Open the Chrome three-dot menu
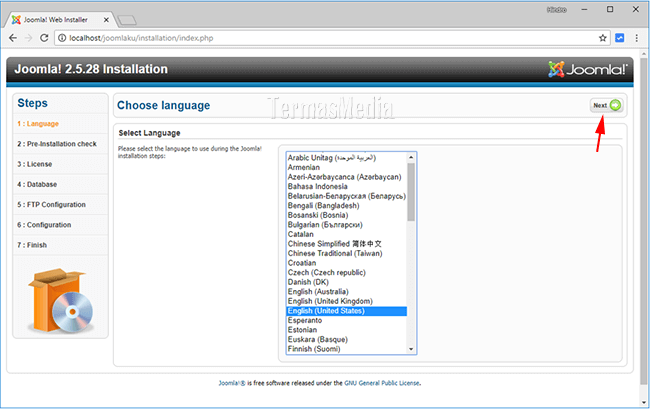Screen dimensions: 650x409 (x=636, y=38)
